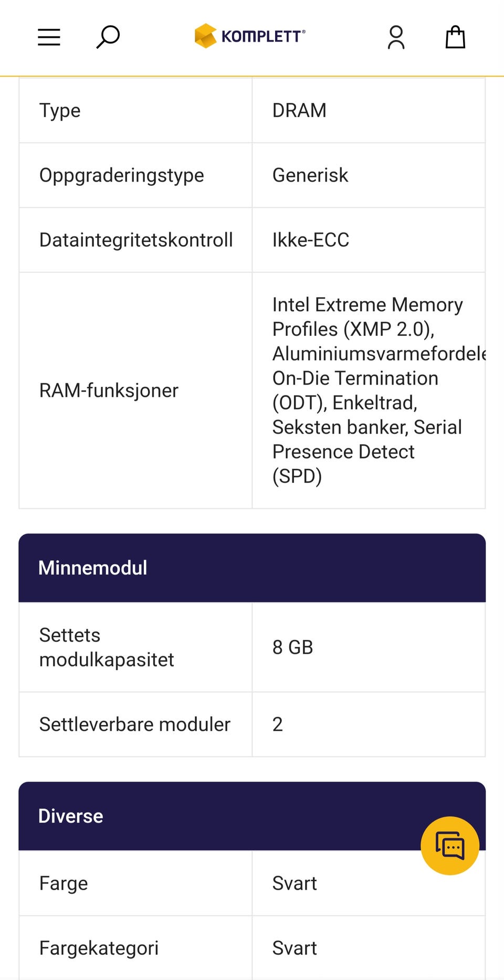This screenshot has height=980, width=504.
Task: Open the search magnifier icon
Action: coord(108,37)
